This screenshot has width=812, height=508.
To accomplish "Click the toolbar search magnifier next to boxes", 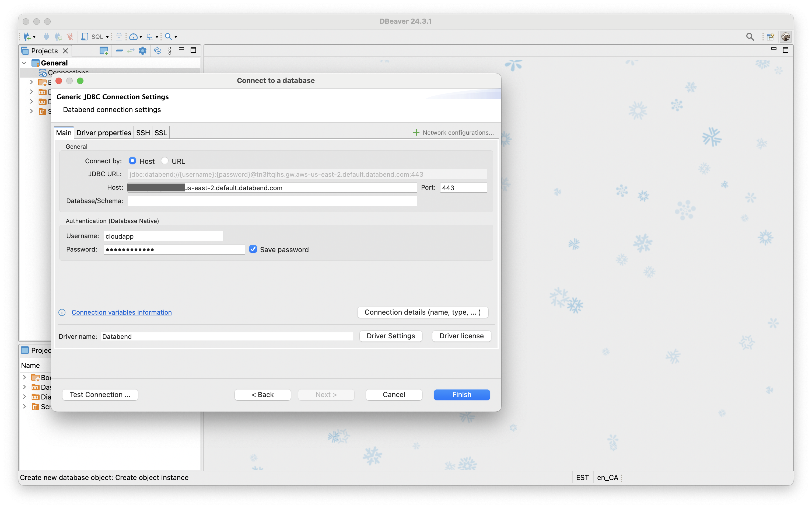I will (x=169, y=37).
